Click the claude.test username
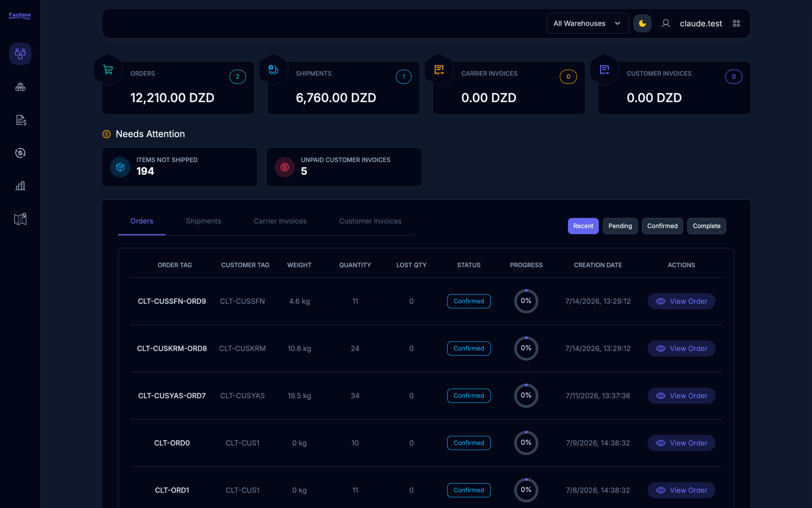812x508 pixels. click(701, 24)
